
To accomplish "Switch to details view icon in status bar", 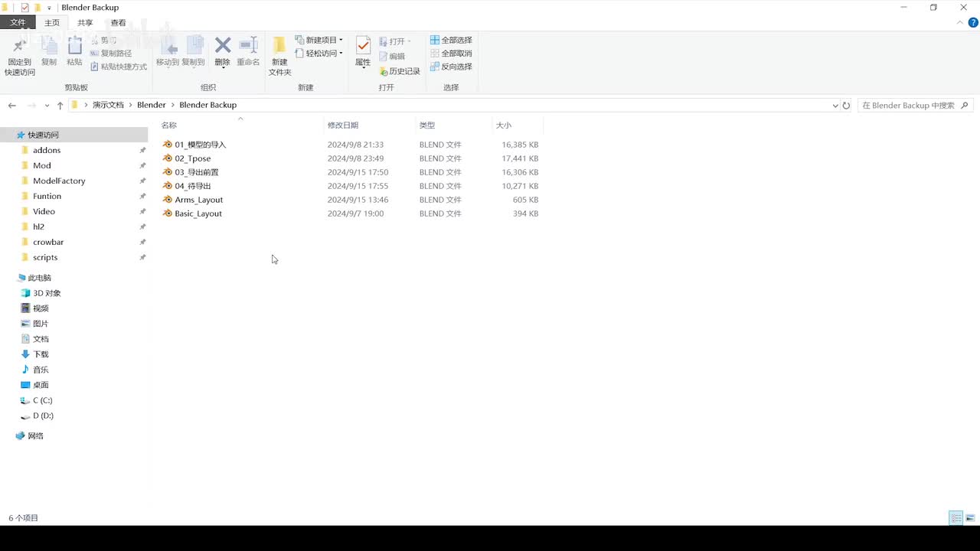I will click(956, 518).
